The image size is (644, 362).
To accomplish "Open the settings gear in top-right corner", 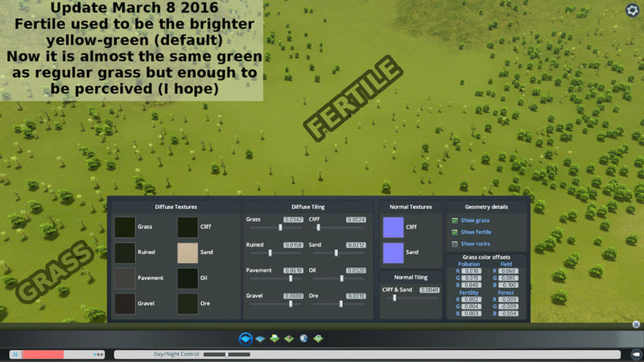I will click(632, 10).
